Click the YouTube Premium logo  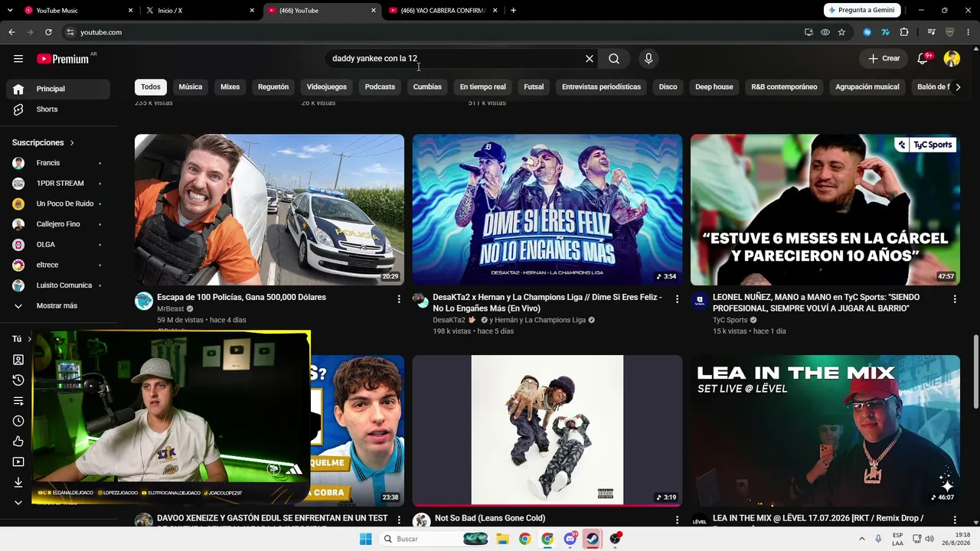[63, 59]
